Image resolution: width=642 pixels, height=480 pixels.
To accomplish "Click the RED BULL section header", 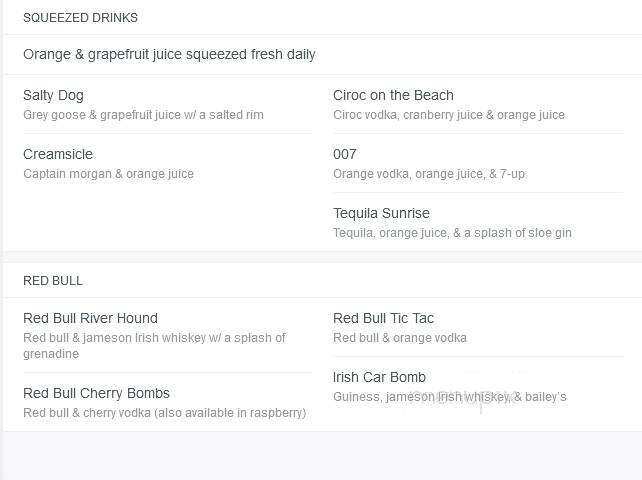I will (53, 281).
